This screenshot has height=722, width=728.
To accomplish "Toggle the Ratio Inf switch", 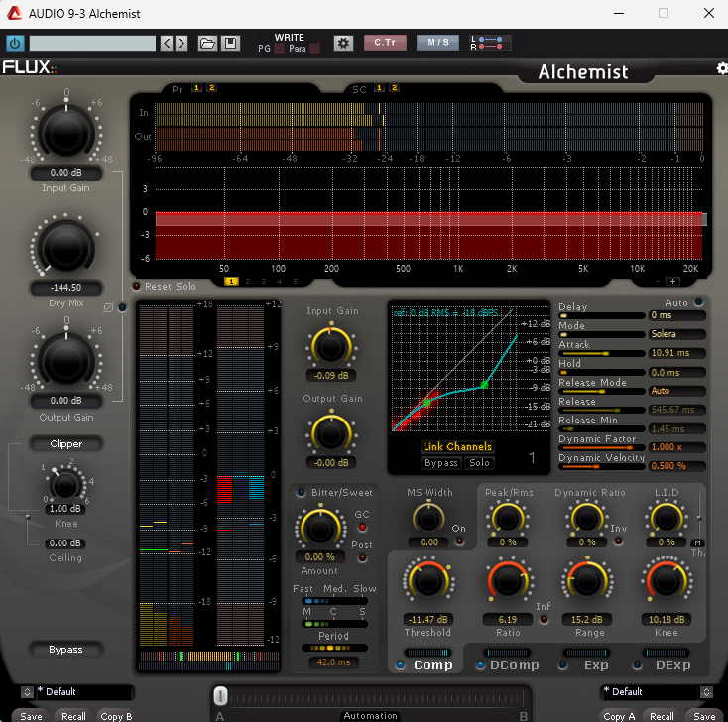I will [543, 620].
